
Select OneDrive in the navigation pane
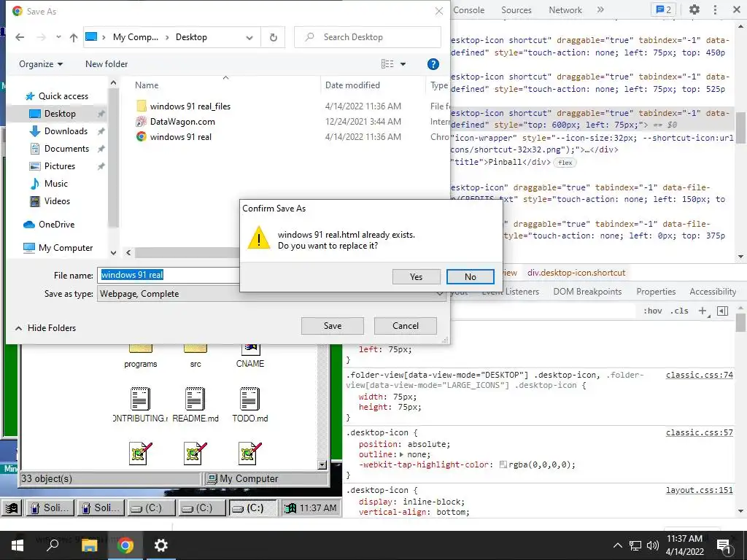pos(49,225)
